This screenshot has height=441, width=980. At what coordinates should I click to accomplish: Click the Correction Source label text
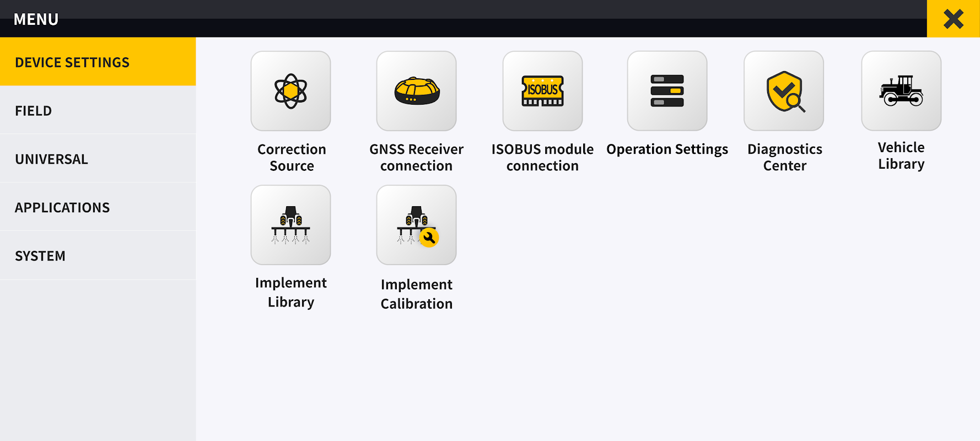point(292,158)
